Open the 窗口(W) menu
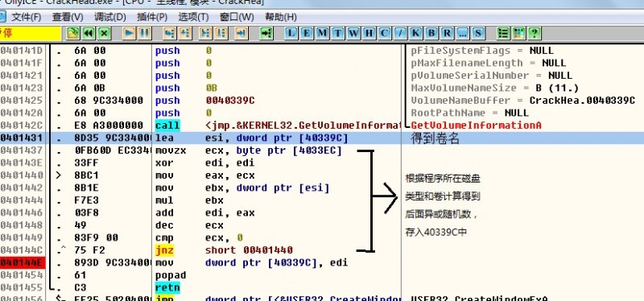The width and height of the screenshot is (644, 301). click(x=237, y=17)
